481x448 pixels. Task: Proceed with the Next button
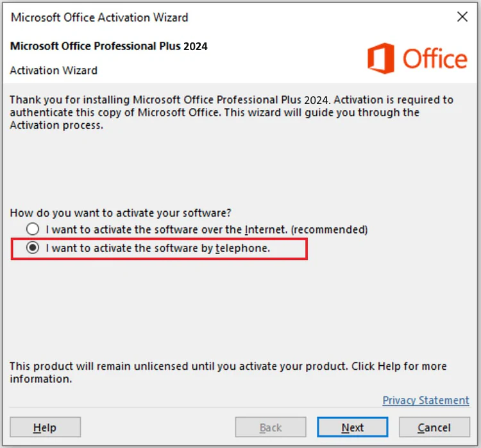tap(352, 427)
